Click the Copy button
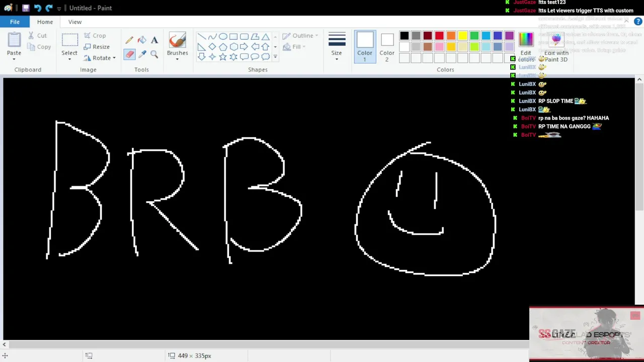Image resolution: width=644 pixels, height=362 pixels. (x=39, y=47)
